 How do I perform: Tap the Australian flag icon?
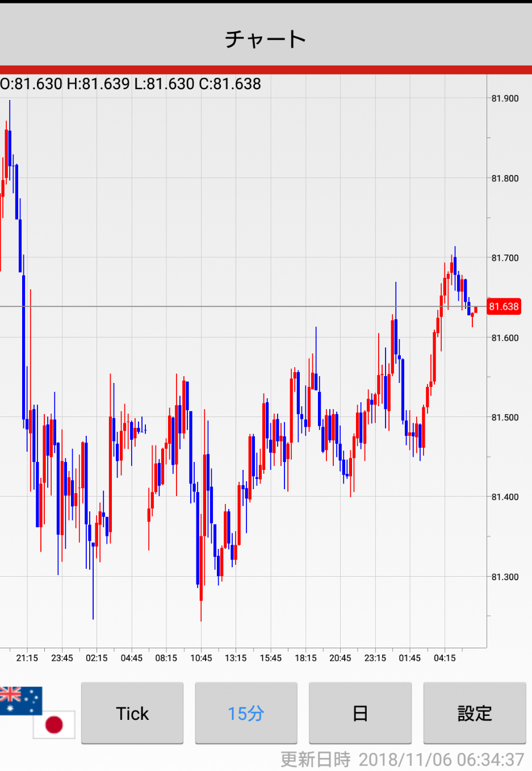pyautogui.click(x=20, y=700)
